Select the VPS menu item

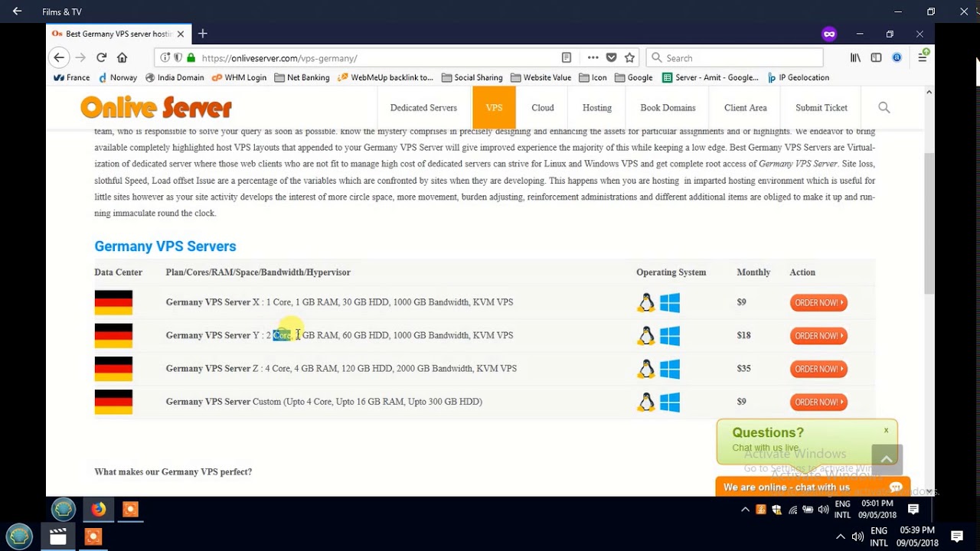pos(494,108)
